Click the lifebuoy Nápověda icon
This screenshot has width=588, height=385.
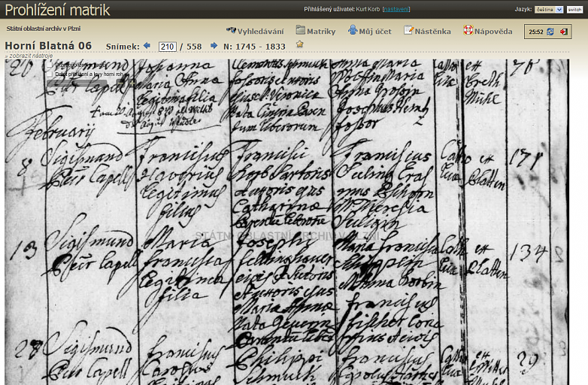point(468,31)
